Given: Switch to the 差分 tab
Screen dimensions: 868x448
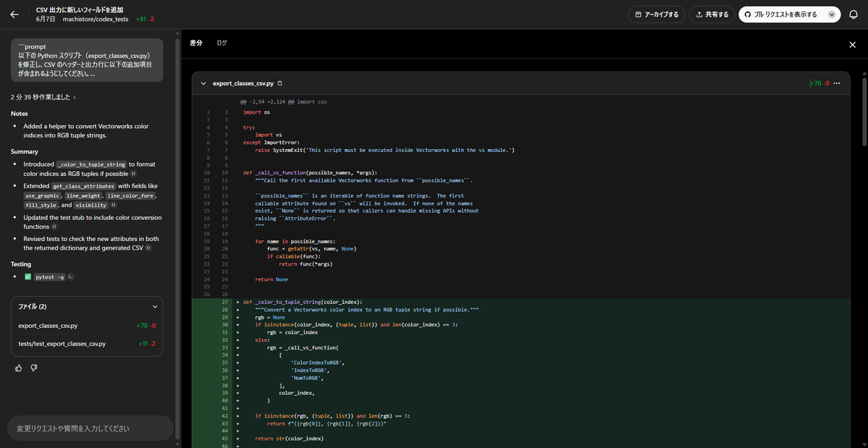Looking at the screenshot, I should [x=196, y=43].
